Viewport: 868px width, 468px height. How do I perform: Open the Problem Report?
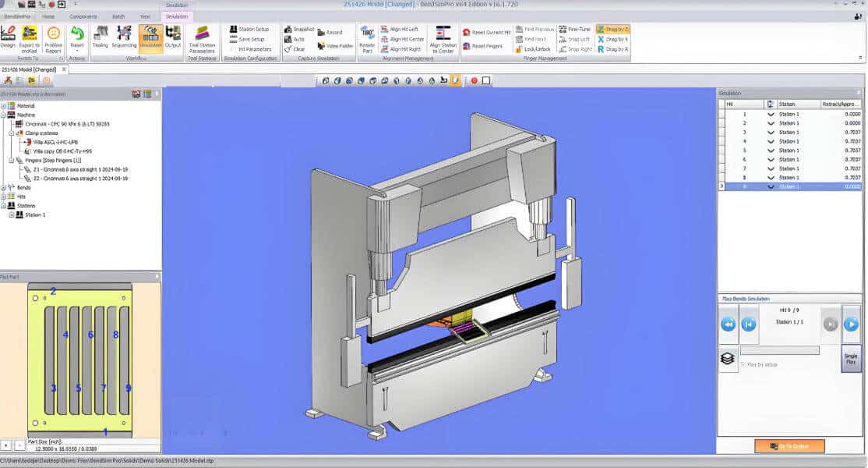(53, 39)
